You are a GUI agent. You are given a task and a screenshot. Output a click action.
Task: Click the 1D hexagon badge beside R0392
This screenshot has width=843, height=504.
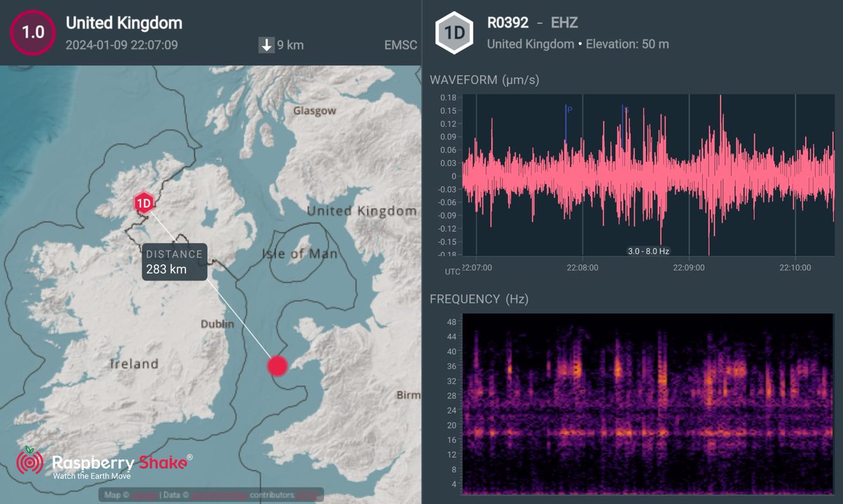(x=453, y=34)
